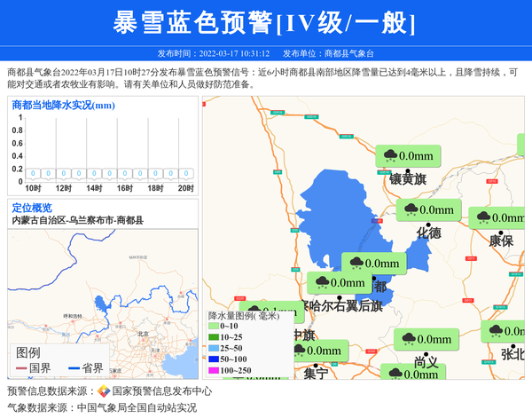Click 内蒙古自治区-乌兰察布市-商都县 location text
Viewport: 532px width, 418px height.
(78, 220)
